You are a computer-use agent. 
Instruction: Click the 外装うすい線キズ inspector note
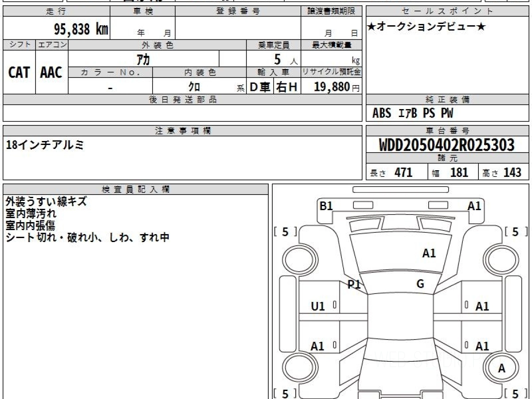[46, 202]
